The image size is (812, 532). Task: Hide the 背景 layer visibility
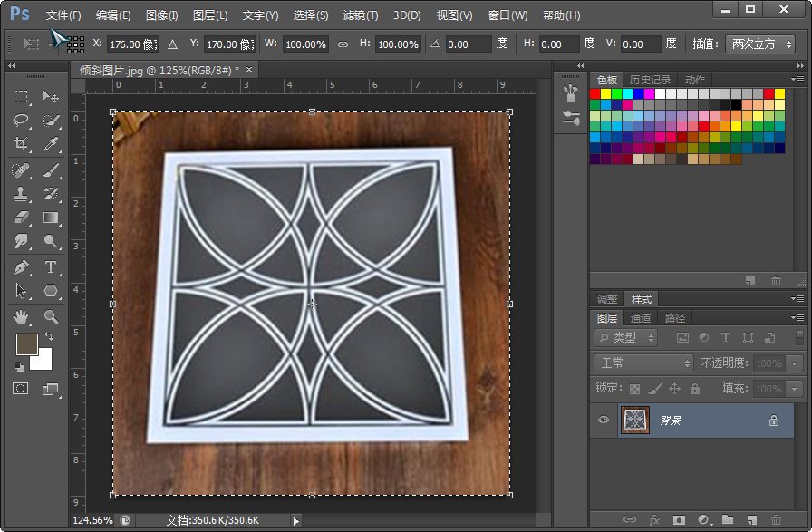click(x=602, y=419)
